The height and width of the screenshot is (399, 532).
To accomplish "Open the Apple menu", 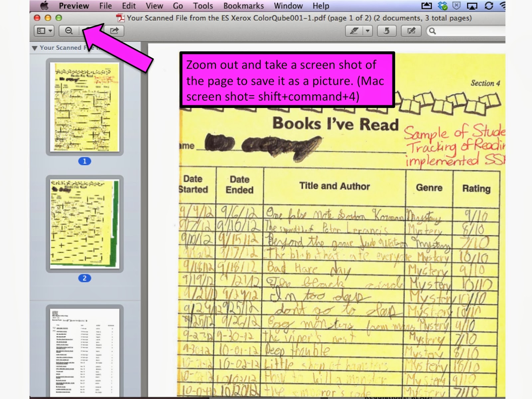I will (44, 6).
